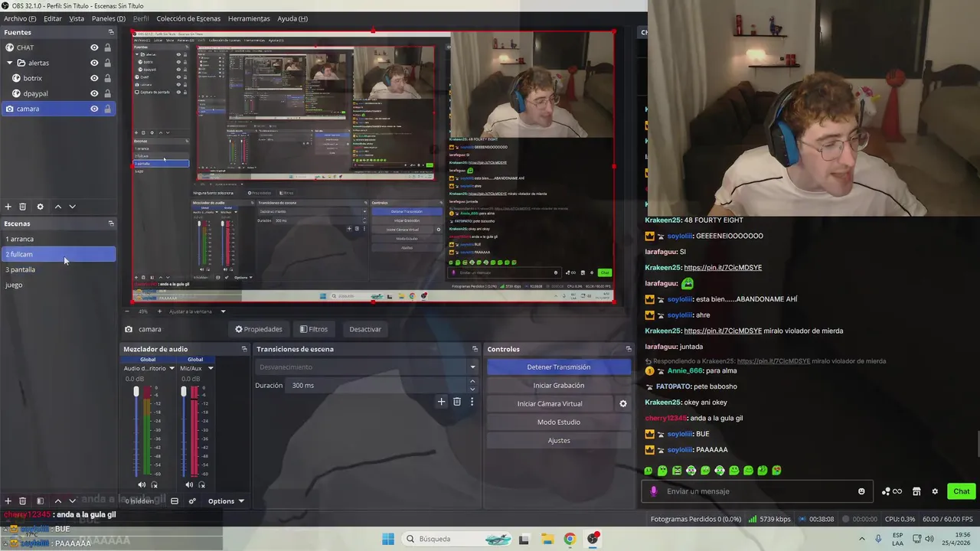Enable Modo Estudio
Image resolution: width=980 pixels, height=551 pixels.
559,422
